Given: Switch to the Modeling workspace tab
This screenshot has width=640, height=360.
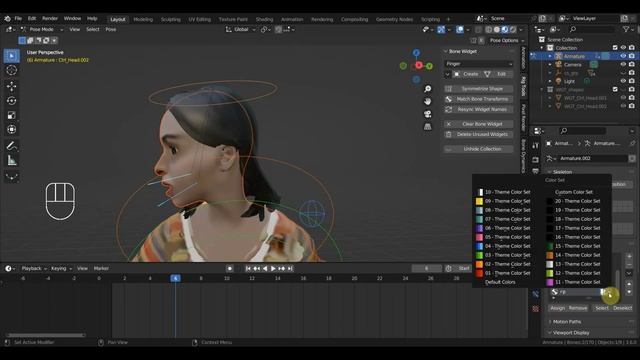Looking at the screenshot, I should pos(143,19).
